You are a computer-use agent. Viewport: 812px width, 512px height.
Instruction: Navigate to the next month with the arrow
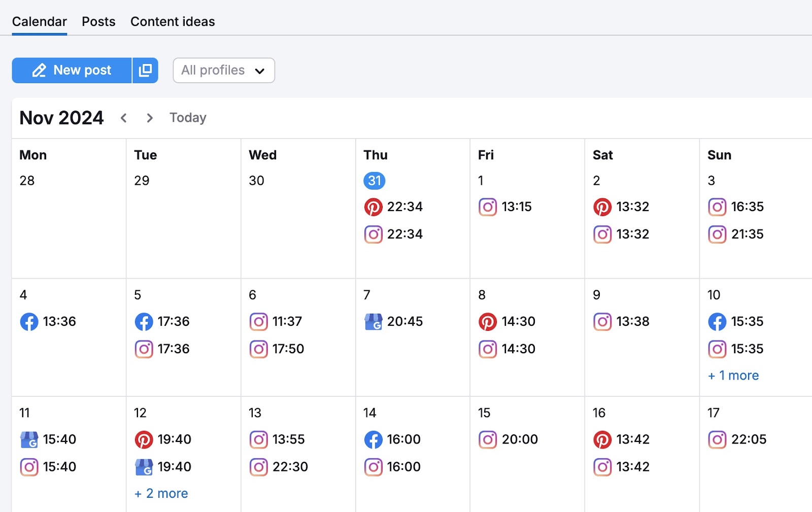click(150, 117)
